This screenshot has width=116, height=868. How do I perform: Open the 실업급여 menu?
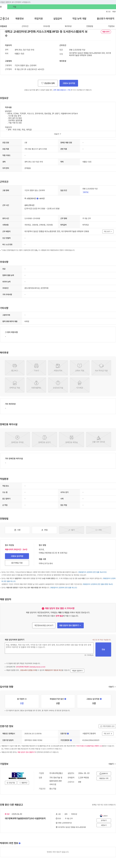(58, 18)
